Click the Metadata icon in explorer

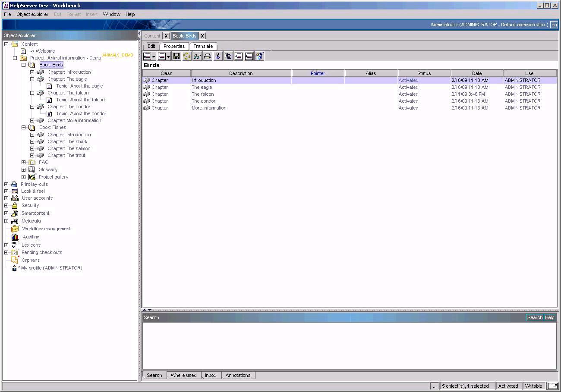pos(15,221)
